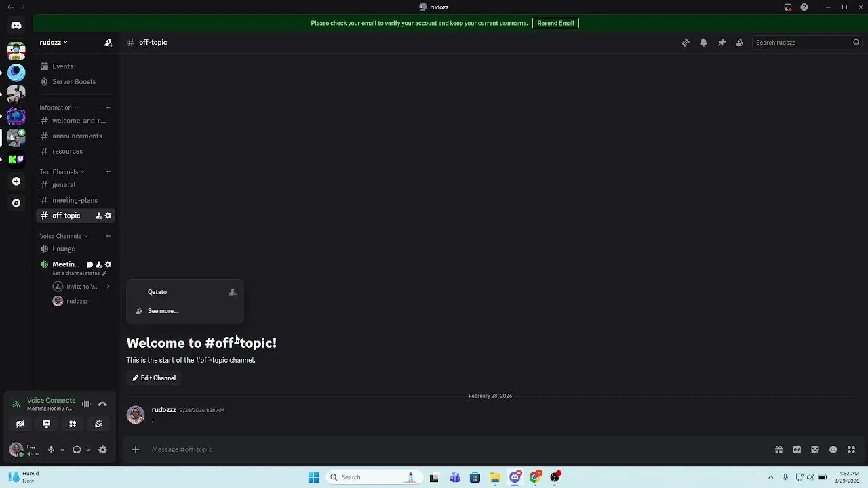The height and width of the screenshot is (488, 868).
Task: Open Meeting Room settings gear
Action: point(108,264)
